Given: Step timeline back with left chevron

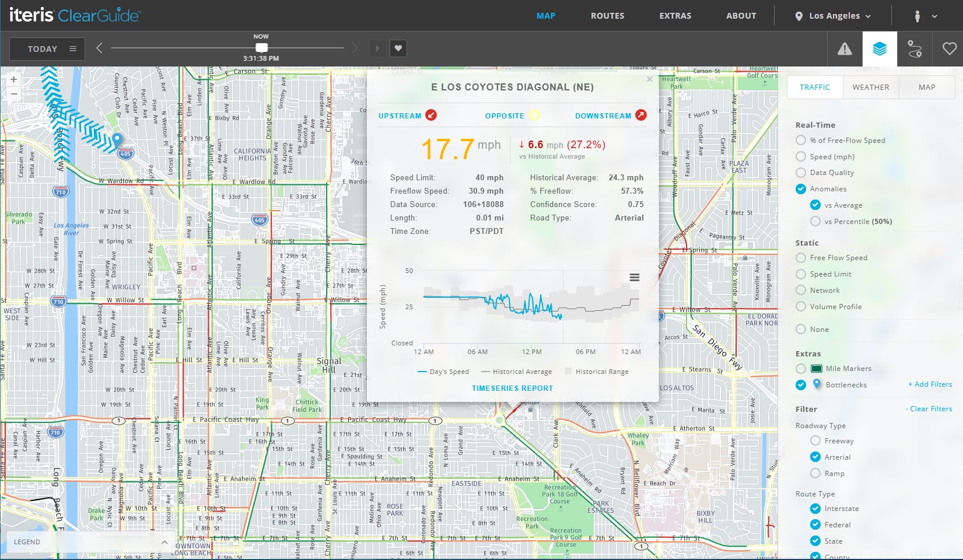Looking at the screenshot, I should point(99,48).
